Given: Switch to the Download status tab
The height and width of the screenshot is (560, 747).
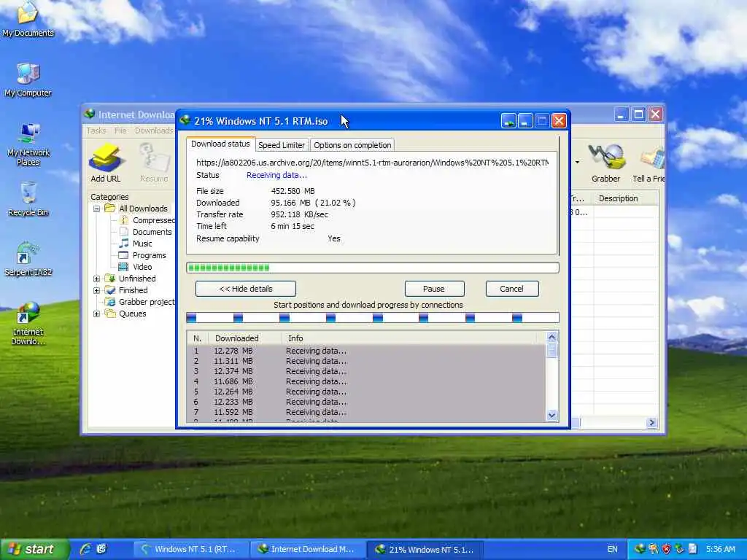Looking at the screenshot, I should coord(220,144).
